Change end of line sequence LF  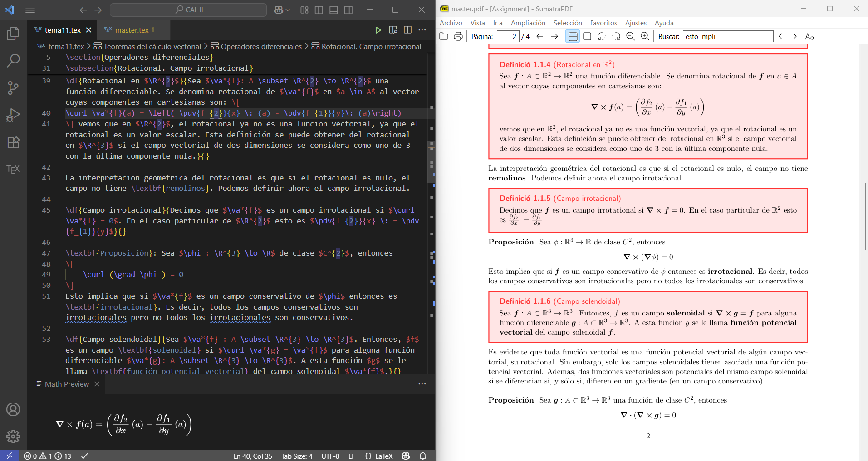352,456
